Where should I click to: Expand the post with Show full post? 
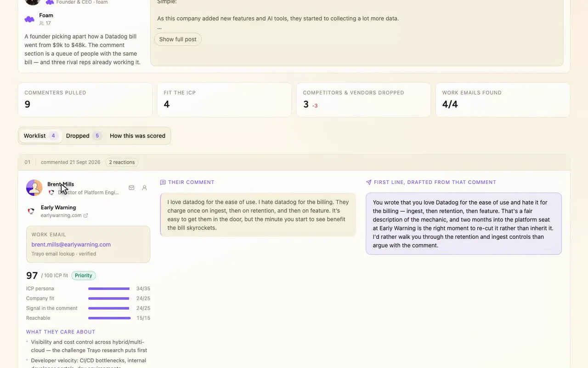(x=178, y=39)
